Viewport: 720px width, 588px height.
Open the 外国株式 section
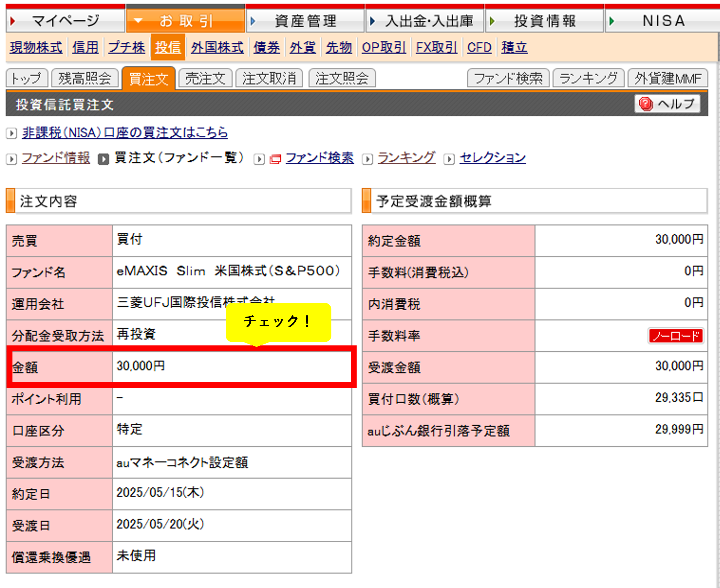[x=217, y=47]
